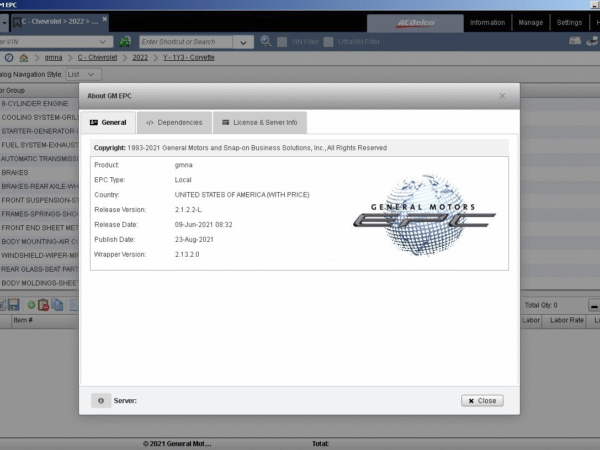The image size is (600, 450).
Task: Toggle the VIN Filter checkbox
Action: 282,42
